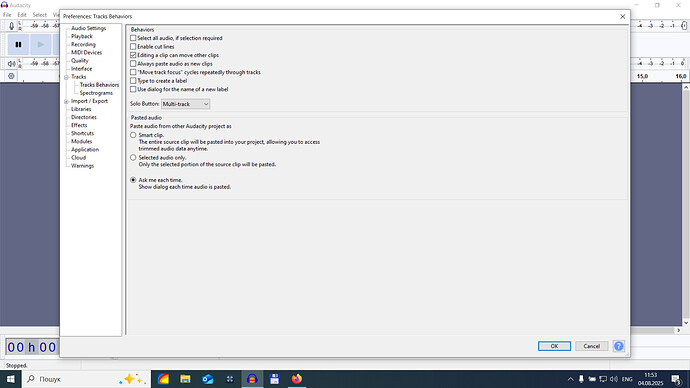Open the Edit menu in Audacity
Screen dimensions: 690x388
tap(22, 15)
